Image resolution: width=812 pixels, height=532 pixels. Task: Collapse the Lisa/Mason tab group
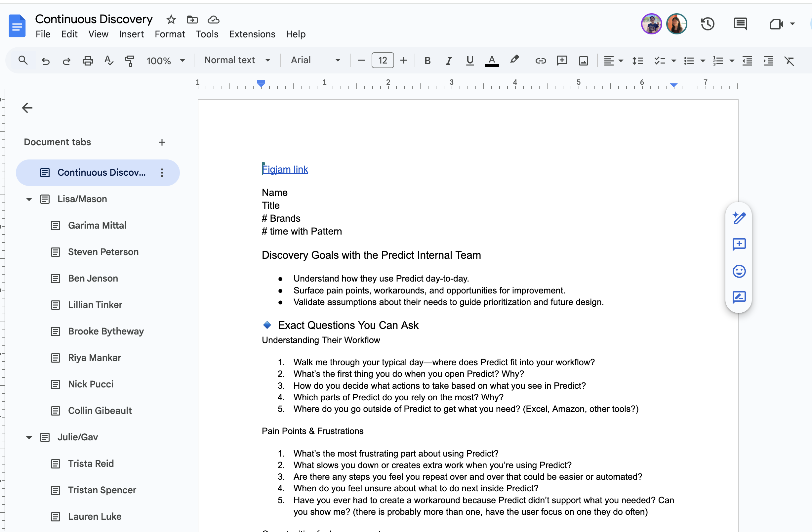click(x=29, y=199)
